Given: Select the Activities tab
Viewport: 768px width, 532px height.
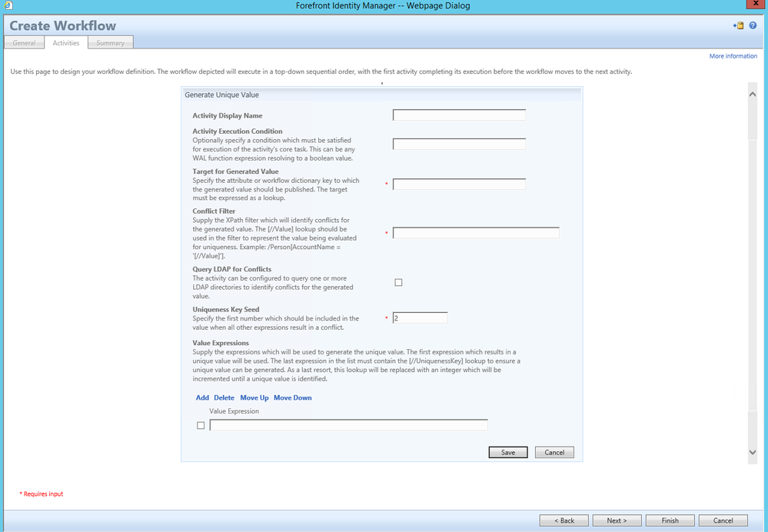Looking at the screenshot, I should click(x=66, y=42).
